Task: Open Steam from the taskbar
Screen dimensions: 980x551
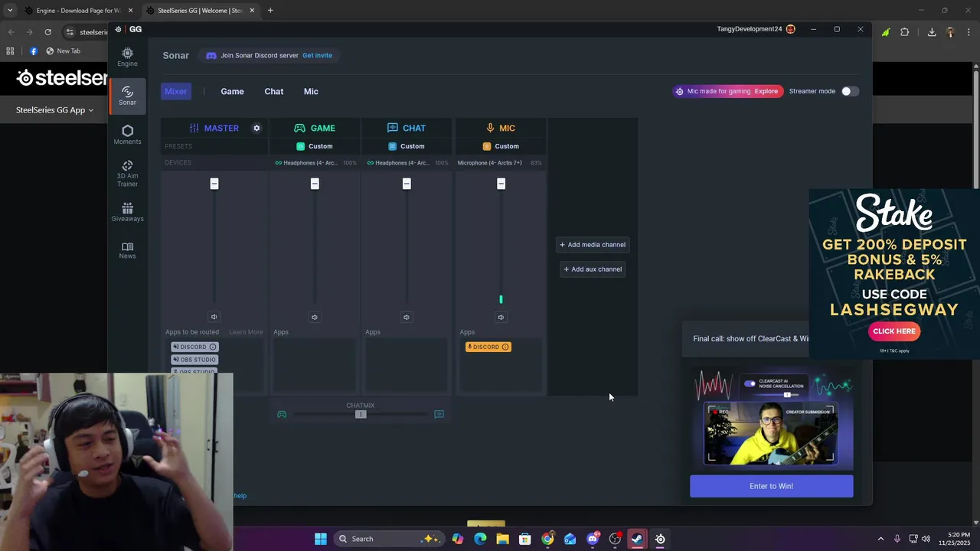Action: click(637, 539)
